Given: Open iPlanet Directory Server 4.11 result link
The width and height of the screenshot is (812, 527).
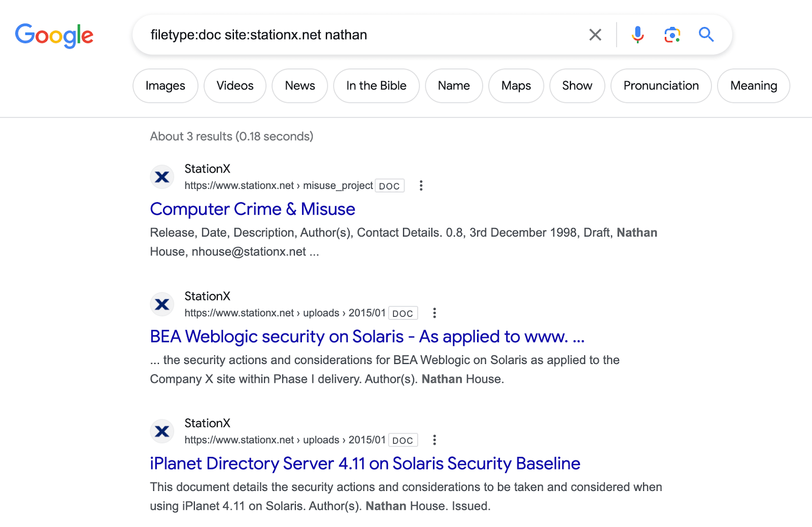Looking at the screenshot, I should (365, 464).
